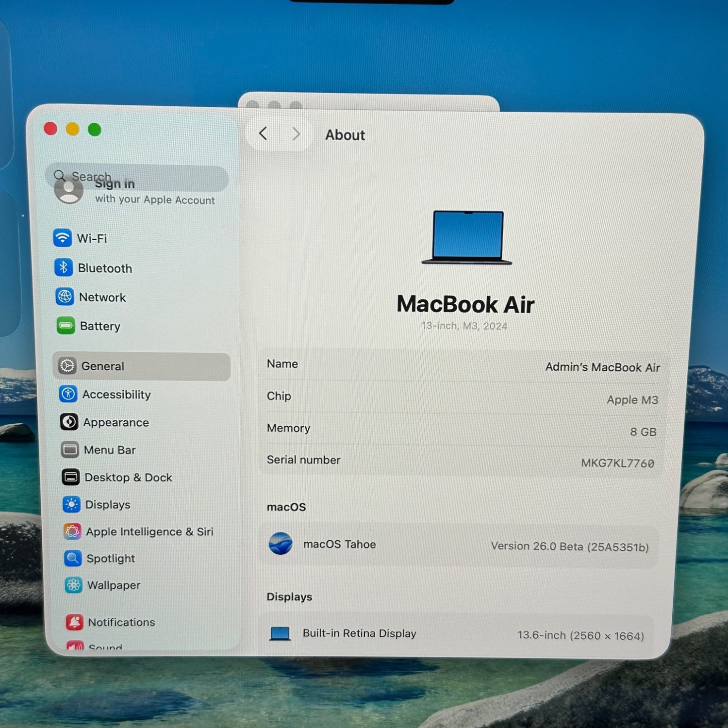Click the computer name Admin's MacBook Air
Image resolution: width=728 pixels, height=728 pixels.
point(602,367)
